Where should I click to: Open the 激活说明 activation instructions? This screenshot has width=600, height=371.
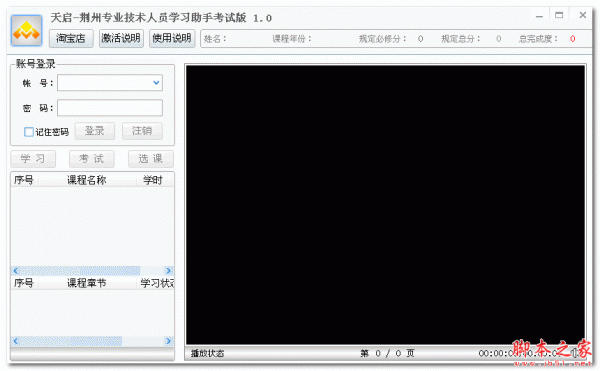[121, 38]
